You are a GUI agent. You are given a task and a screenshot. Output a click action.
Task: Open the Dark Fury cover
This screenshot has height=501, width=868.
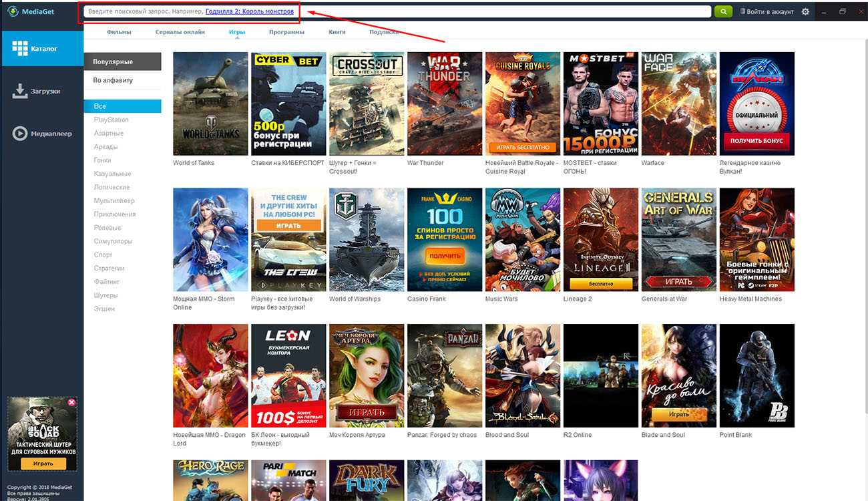coord(367,480)
